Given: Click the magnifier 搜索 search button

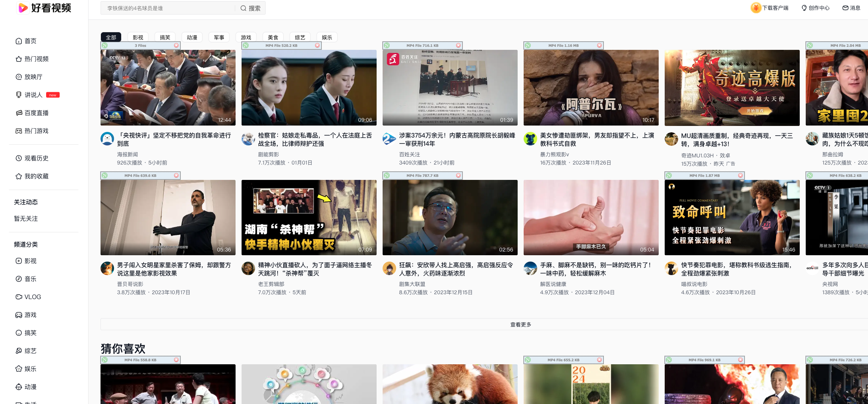Looking at the screenshot, I should [250, 8].
